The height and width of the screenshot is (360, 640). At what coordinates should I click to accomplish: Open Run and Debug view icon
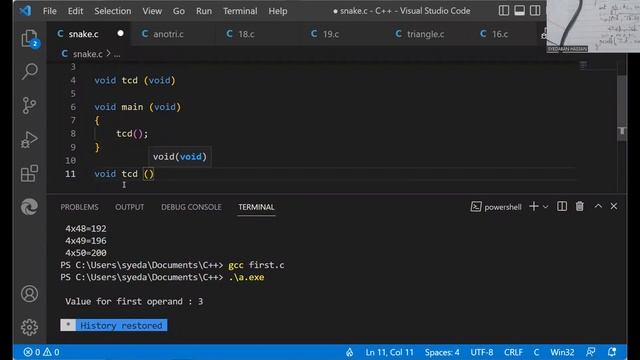click(29, 140)
